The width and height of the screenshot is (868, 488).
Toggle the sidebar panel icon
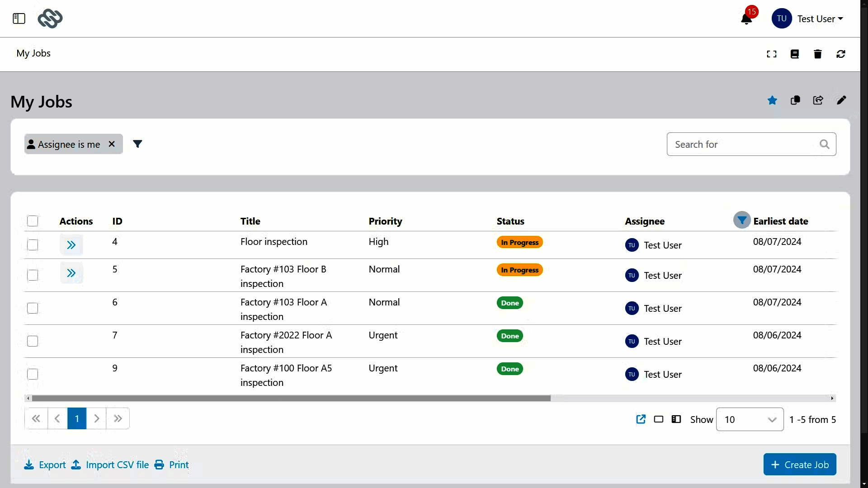(19, 19)
